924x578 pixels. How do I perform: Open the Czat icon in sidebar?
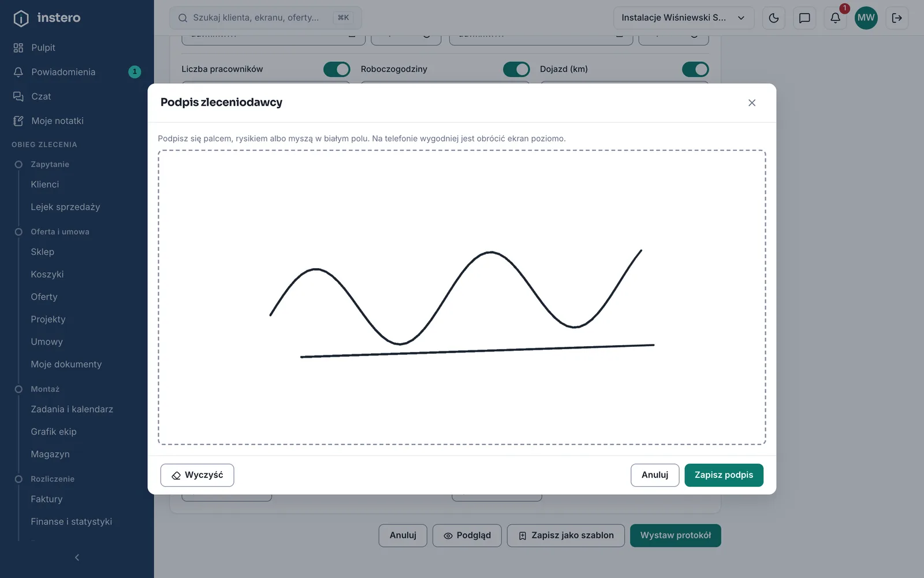pyautogui.click(x=18, y=96)
